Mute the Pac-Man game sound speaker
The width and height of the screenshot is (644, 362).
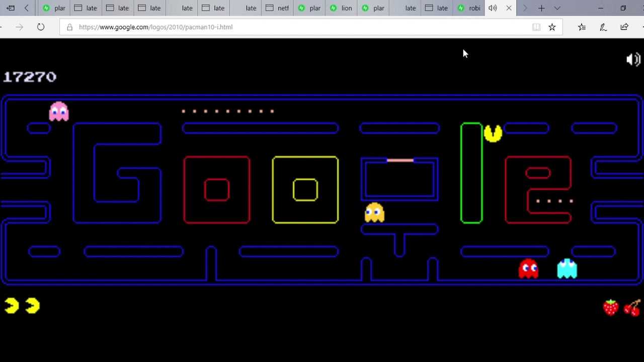[x=633, y=59]
